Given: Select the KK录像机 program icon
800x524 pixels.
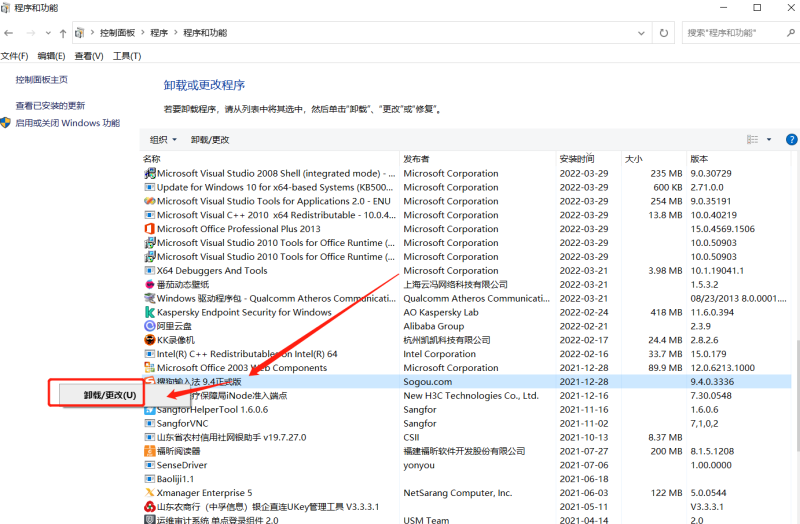Looking at the screenshot, I should click(x=149, y=340).
